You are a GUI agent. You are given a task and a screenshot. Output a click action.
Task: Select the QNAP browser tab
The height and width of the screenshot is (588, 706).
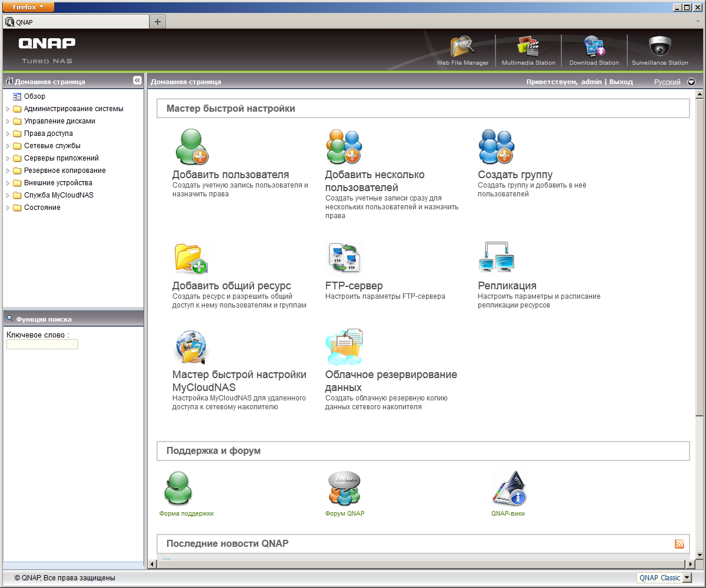76,22
